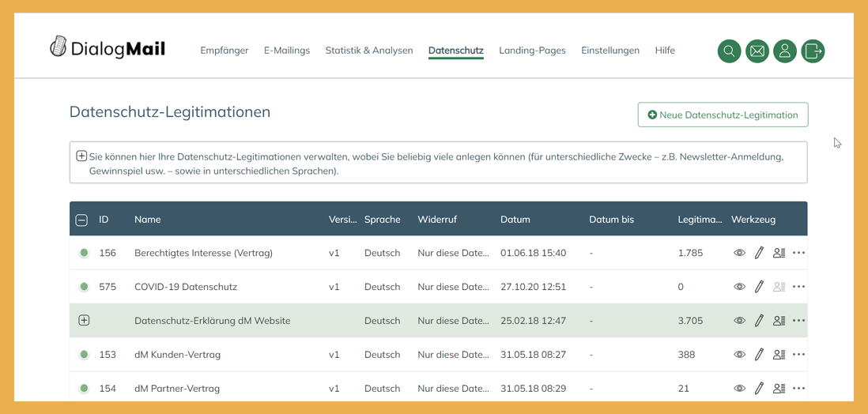
Task: Click Neue Datenschutz-Legitimation button
Action: 723,115
